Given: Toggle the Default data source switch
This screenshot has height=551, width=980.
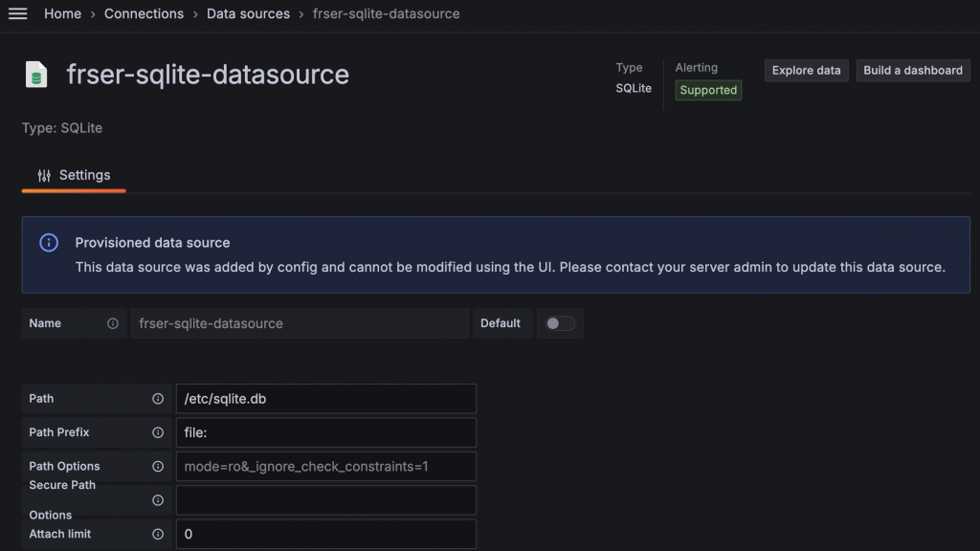Looking at the screenshot, I should point(560,323).
